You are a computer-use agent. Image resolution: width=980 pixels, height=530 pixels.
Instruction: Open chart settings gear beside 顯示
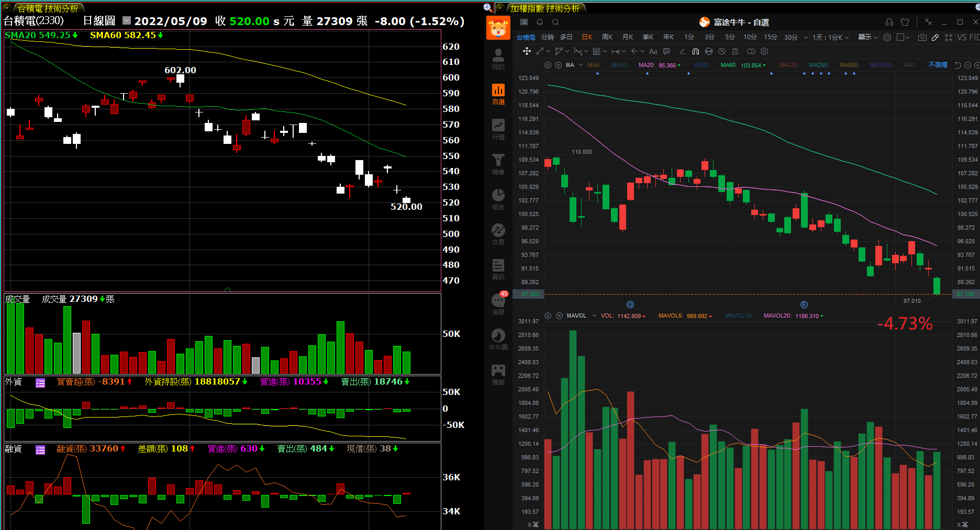(x=887, y=37)
